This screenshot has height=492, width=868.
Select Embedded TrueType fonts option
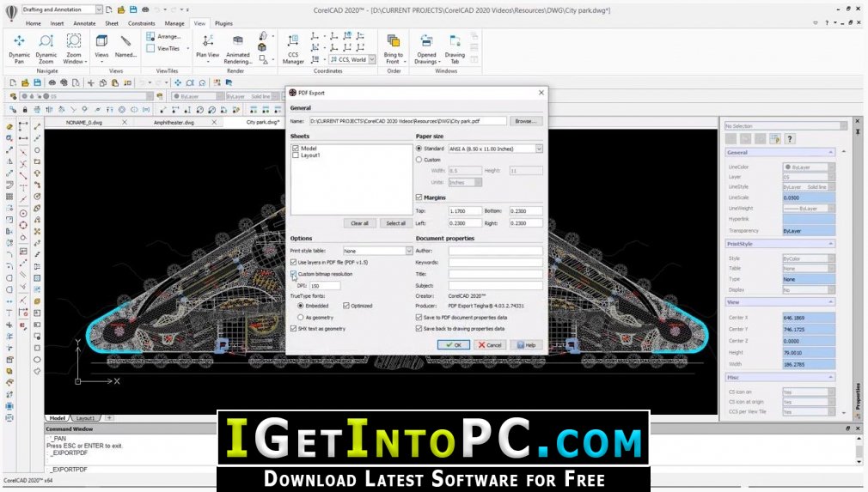pos(301,305)
